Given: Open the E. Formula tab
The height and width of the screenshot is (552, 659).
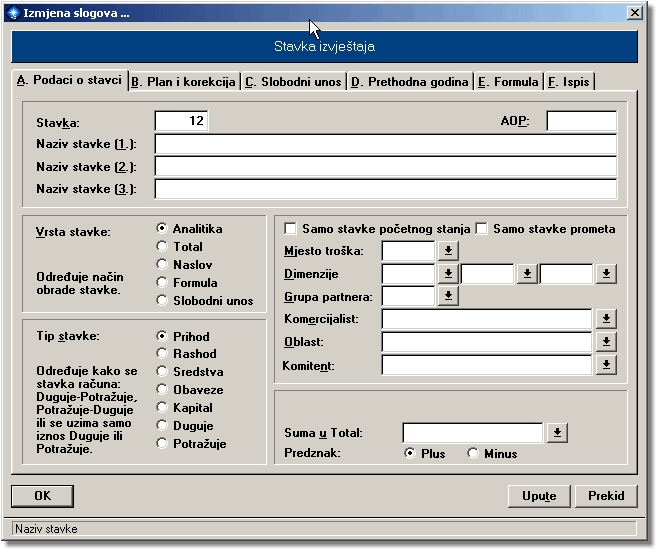Looking at the screenshot, I should pos(508,82).
